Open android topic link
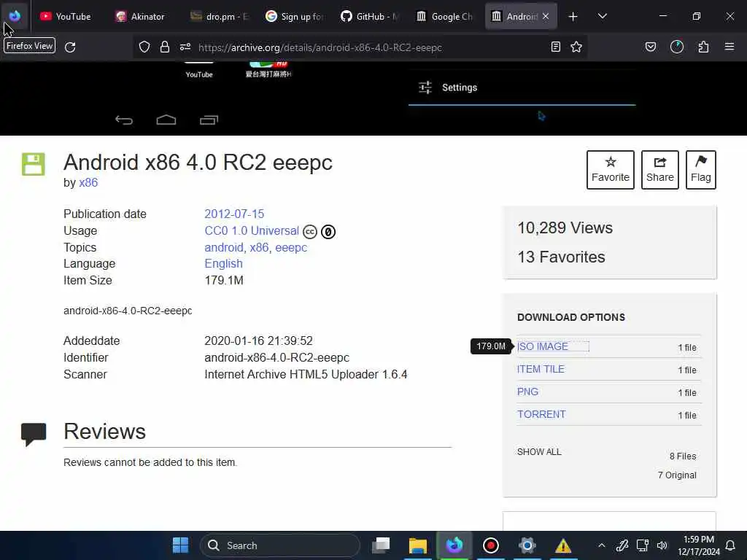Viewport: 747px width, 560px height. click(x=223, y=248)
